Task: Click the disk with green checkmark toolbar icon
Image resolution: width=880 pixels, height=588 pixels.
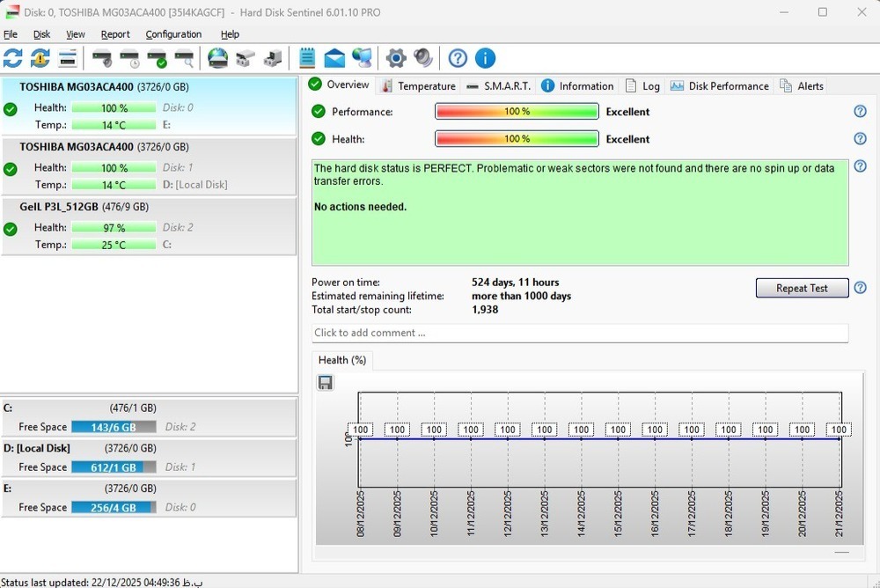Action: [158, 59]
